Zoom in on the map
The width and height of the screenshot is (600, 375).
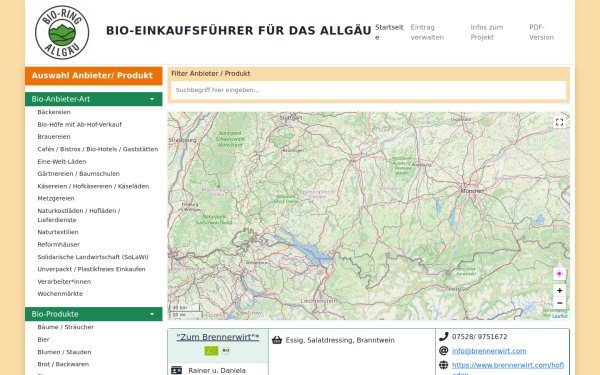(559, 290)
